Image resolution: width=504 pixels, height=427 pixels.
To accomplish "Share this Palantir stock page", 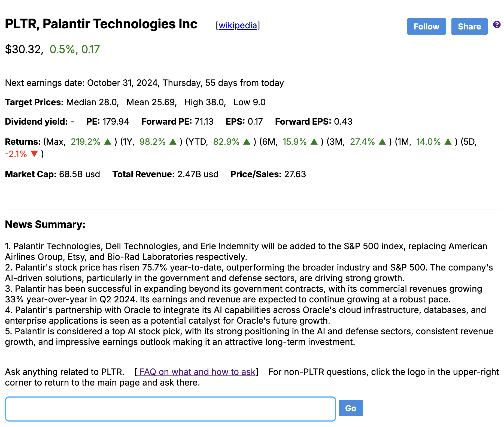I will [x=469, y=26].
